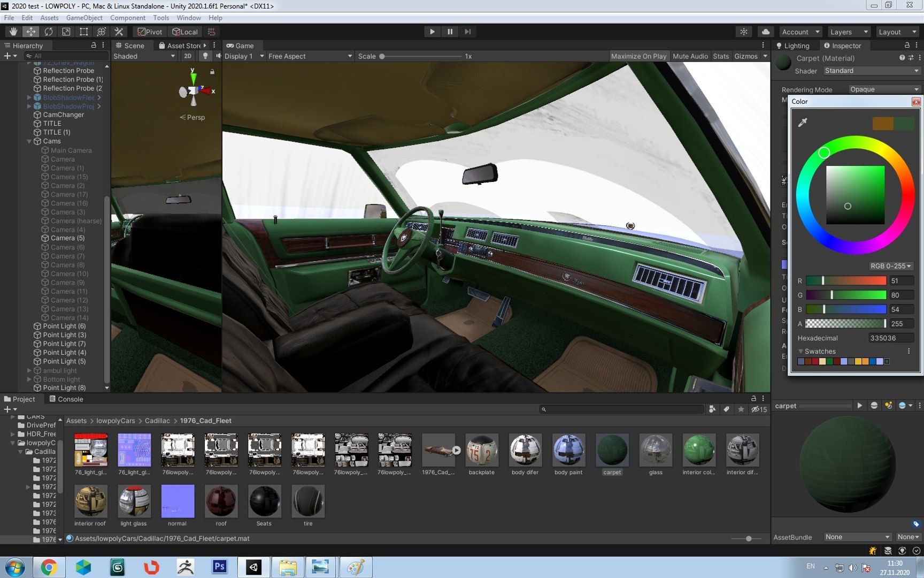Open Material help icon in Inspector

[902, 58]
